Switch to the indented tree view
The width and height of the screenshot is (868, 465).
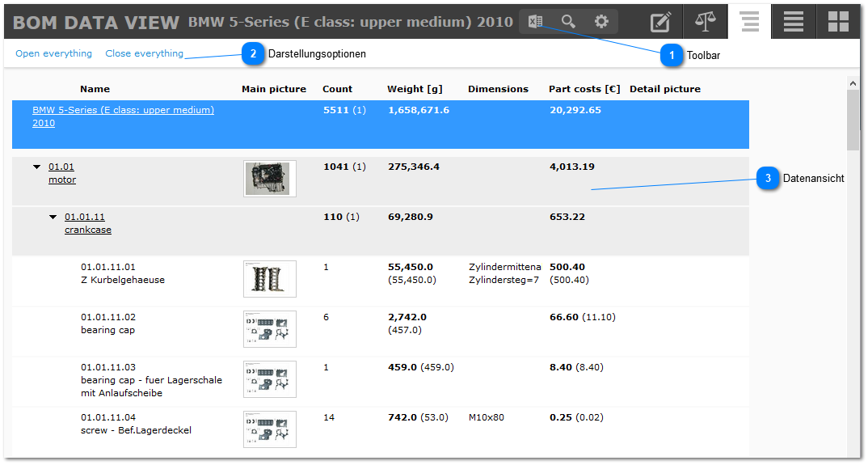pos(749,22)
